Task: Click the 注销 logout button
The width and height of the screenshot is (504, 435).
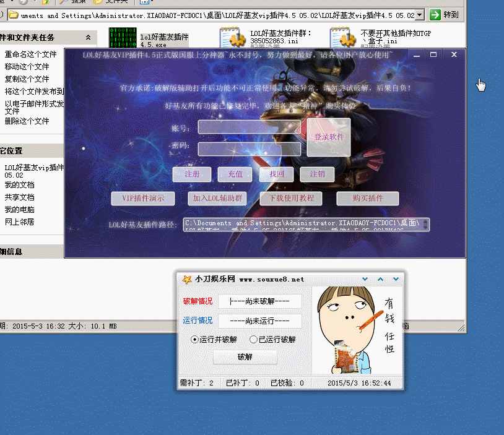Action: click(x=317, y=174)
